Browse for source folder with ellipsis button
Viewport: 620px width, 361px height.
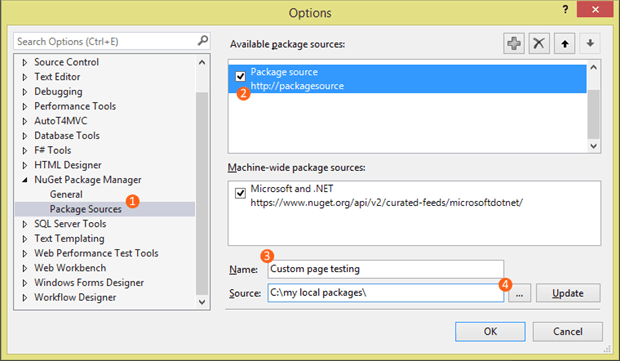[x=519, y=293]
